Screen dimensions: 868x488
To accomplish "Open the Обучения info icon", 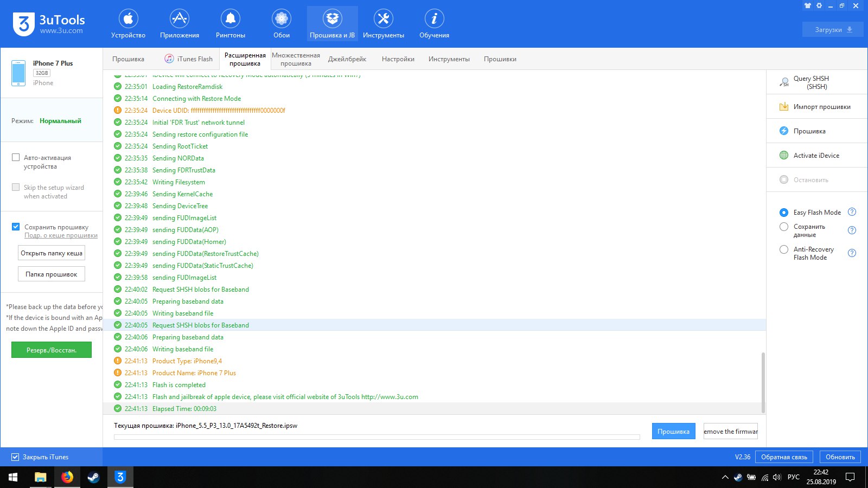I will pos(434,19).
